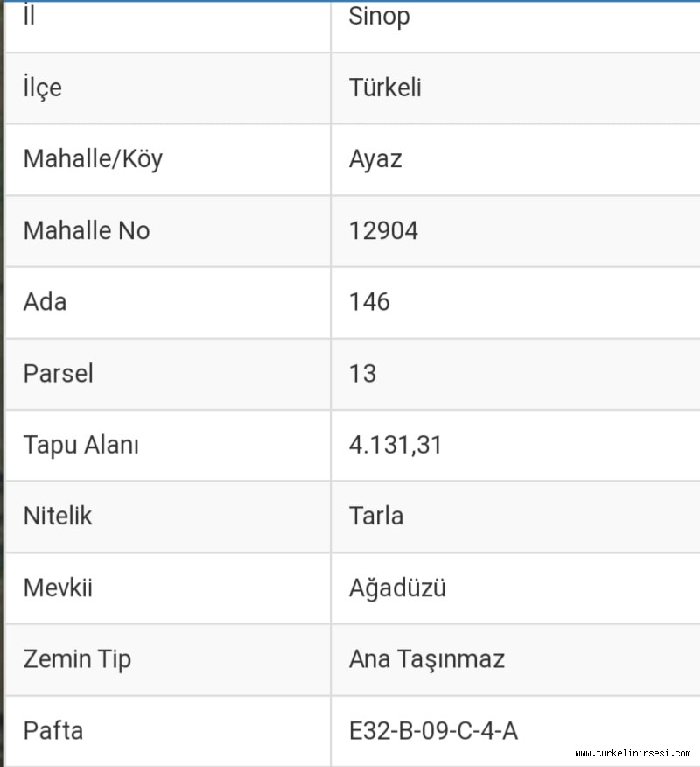Screen dimensions: 700x767
Task: Select the İlçe row label
Action: (43, 88)
